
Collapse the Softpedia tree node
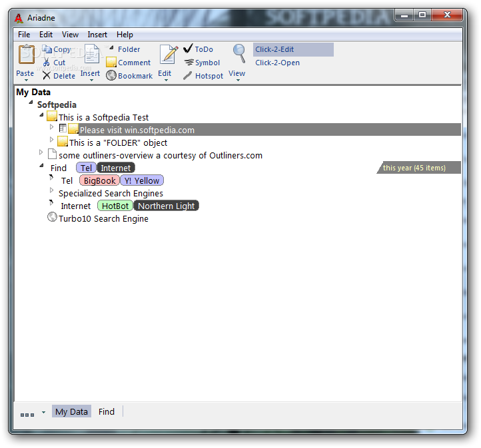point(31,103)
